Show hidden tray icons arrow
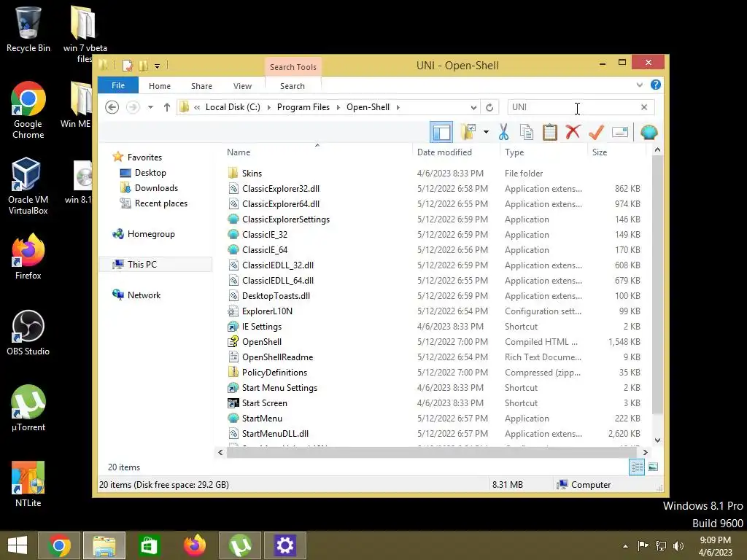 tap(625, 546)
